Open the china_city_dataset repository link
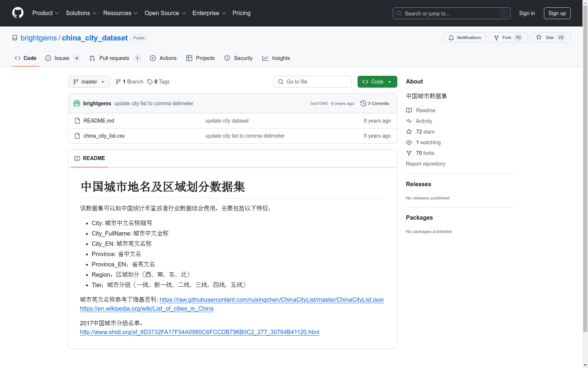 pos(95,38)
